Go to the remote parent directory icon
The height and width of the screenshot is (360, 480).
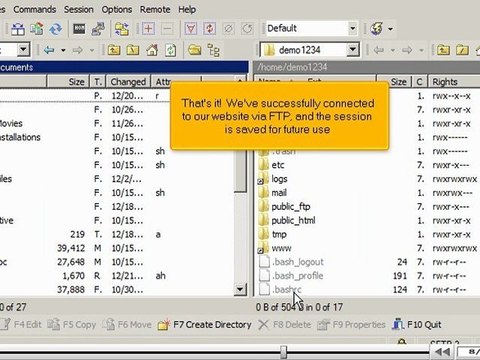coord(443,50)
